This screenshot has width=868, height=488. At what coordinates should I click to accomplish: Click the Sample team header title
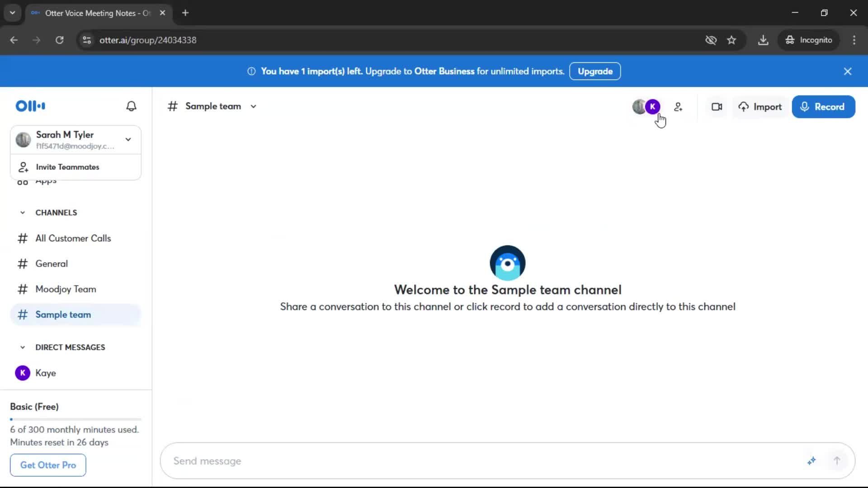click(x=213, y=107)
